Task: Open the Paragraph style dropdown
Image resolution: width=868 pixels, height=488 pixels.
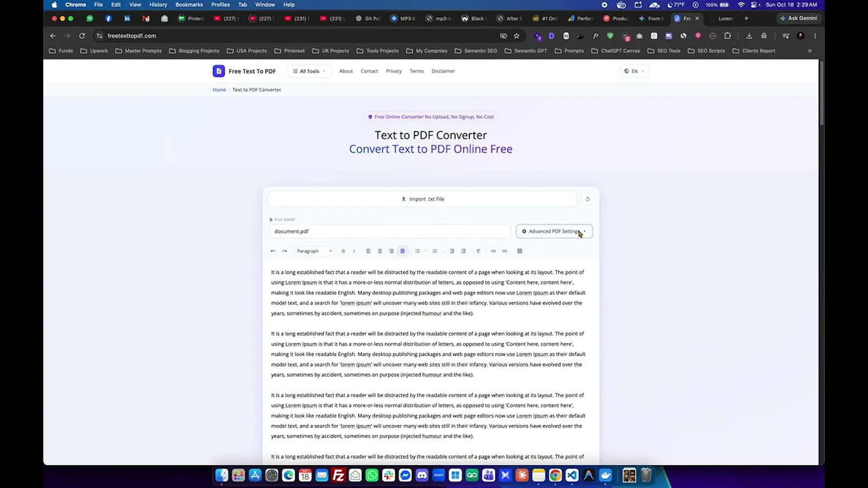Action: point(314,251)
